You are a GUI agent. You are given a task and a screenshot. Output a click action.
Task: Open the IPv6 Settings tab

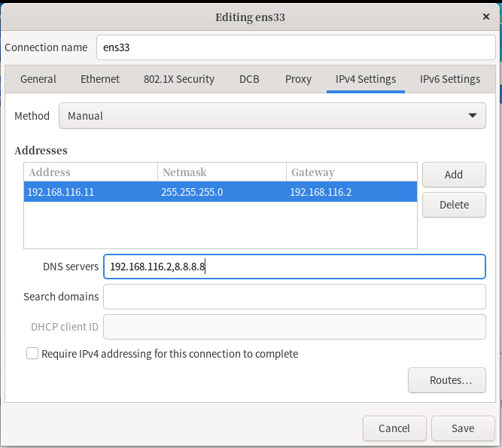449,79
